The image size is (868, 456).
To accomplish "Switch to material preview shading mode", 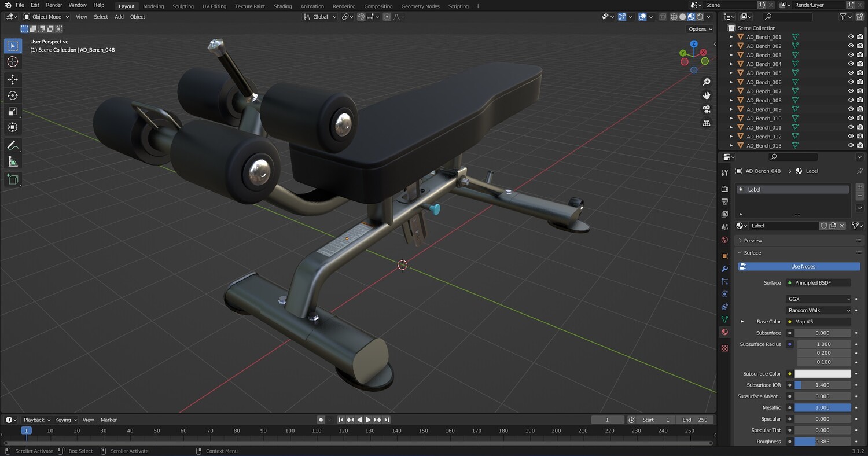I will pos(692,17).
